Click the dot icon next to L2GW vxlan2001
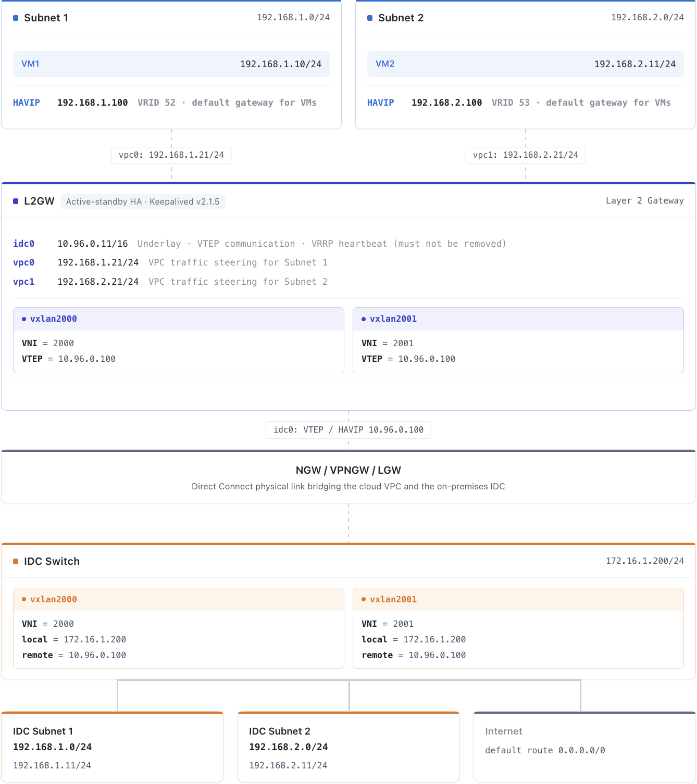The width and height of the screenshot is (697, 784). coord(364,319)
